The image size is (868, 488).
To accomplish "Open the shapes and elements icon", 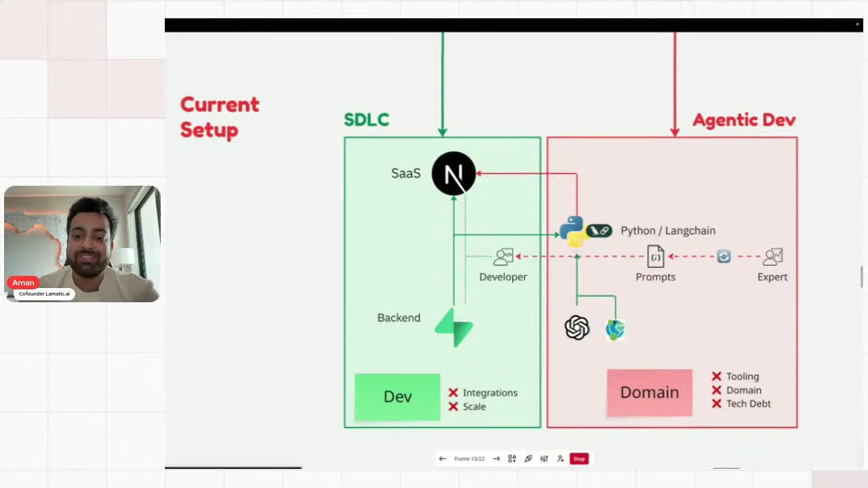I will (512, 459).
